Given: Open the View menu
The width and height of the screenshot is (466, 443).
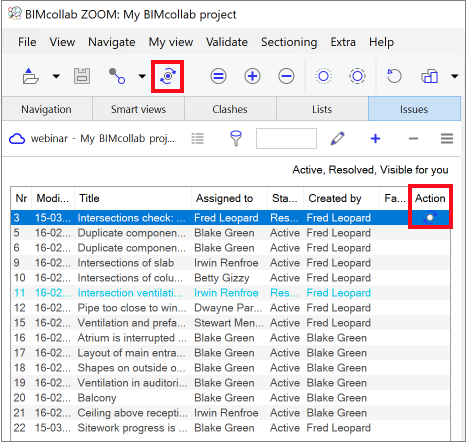Looking at the screenshot, I should 62,42.
